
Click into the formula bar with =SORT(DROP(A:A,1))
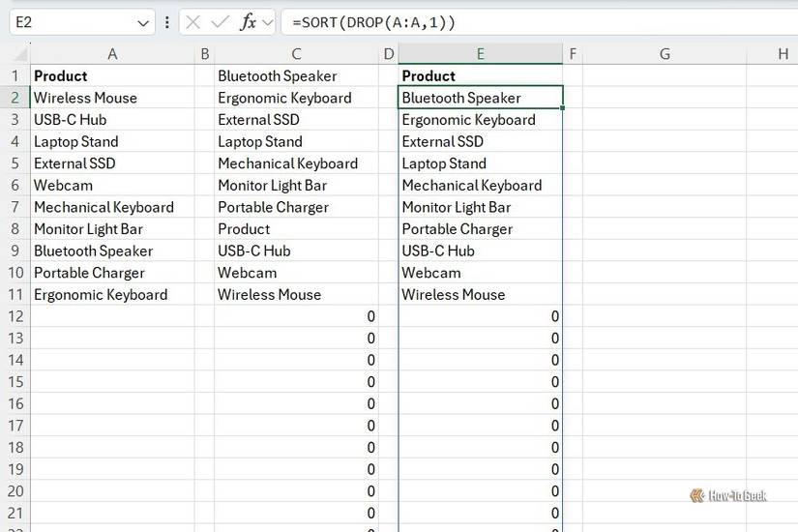pos(540,22)
